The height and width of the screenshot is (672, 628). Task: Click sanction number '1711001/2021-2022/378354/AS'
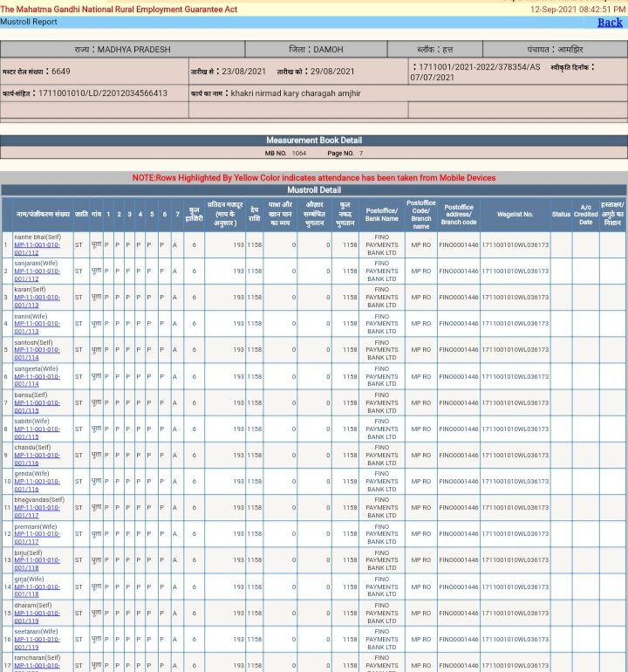480,67
